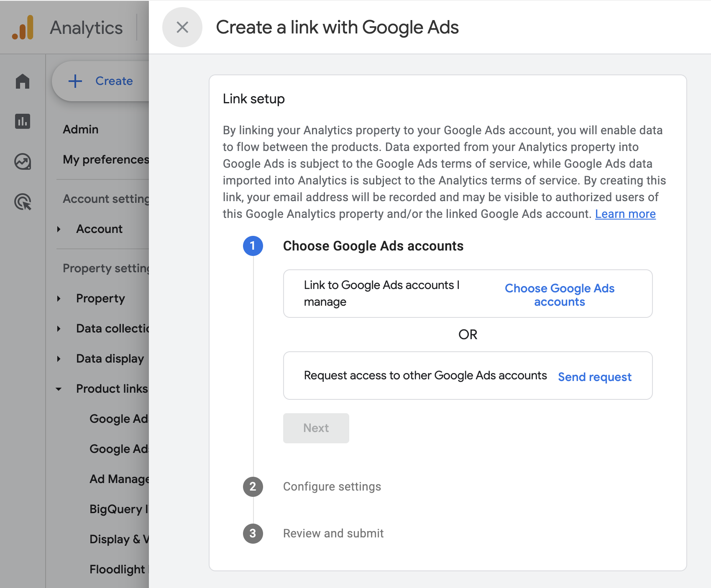The height and width of the screenshot is (588, 711).
Task: Open Property tree item
Action: [100, 298]
